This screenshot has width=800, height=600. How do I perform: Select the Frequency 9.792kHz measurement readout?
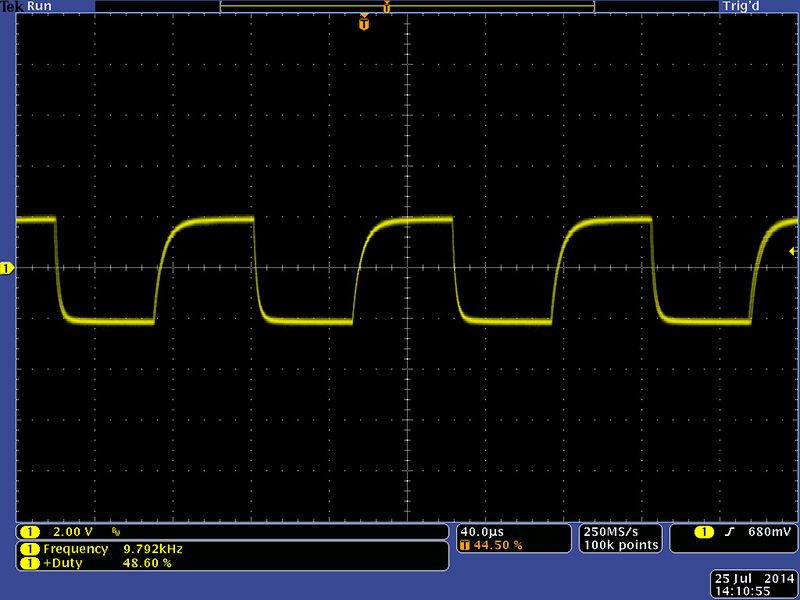tap(113, 549)
